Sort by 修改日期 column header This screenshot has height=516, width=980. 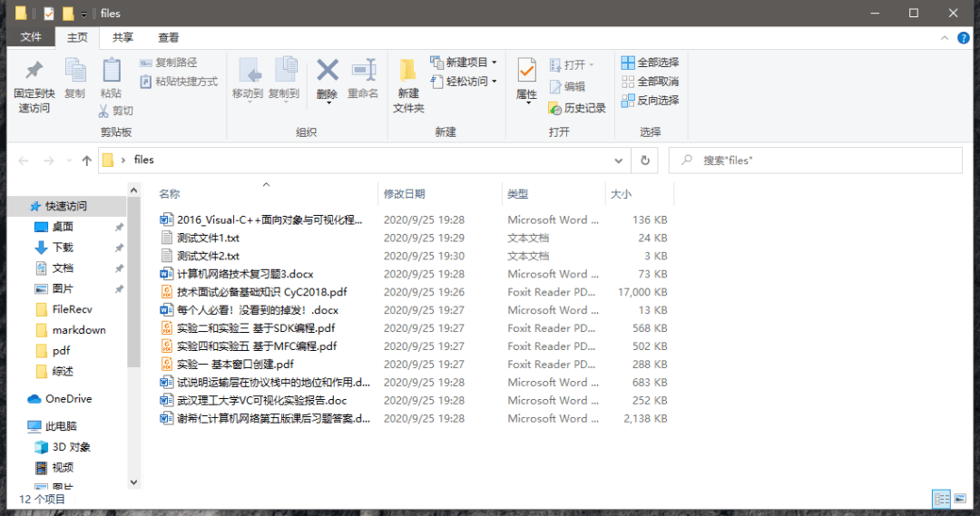(405, 194)
